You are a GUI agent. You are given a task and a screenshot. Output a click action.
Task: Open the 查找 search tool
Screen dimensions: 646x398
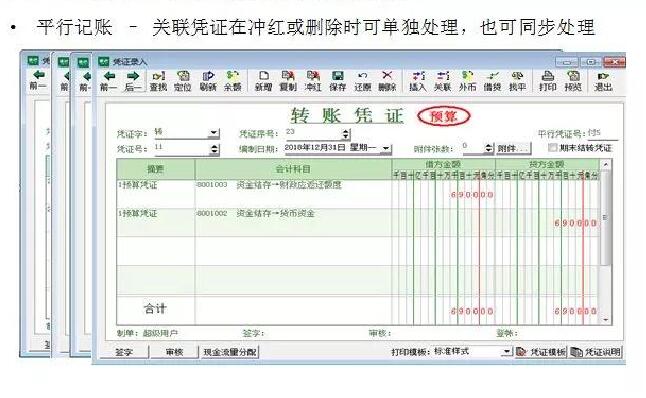[x=158, y=81]
